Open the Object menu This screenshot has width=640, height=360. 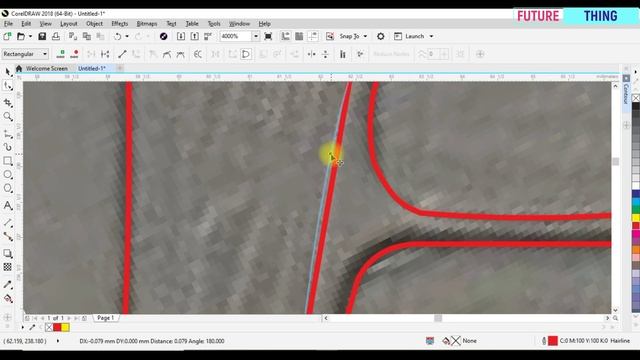[x=94, y=24]
